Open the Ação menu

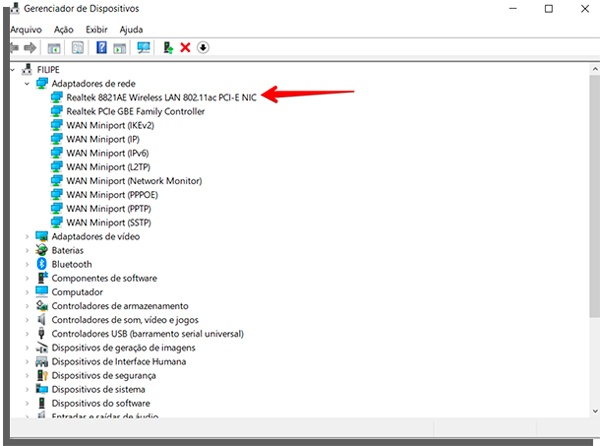64,29
